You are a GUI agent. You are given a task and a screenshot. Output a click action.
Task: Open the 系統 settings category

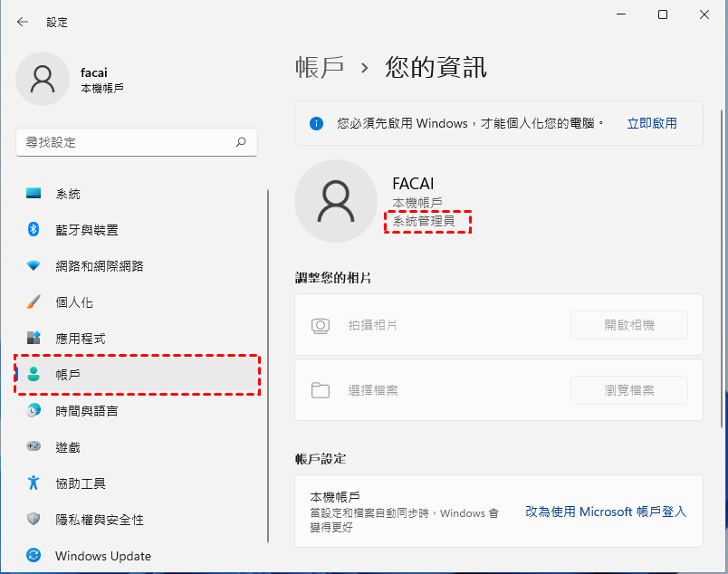point(137,193)
